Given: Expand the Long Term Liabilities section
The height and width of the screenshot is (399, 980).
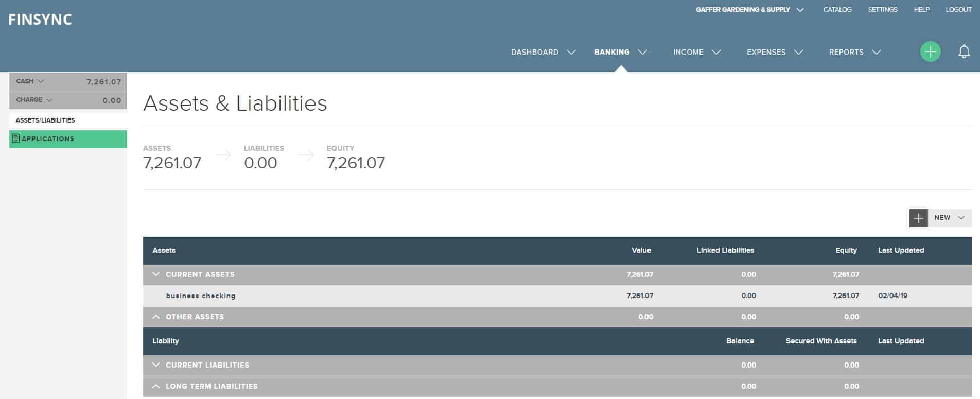Looking at the screenshot, I should 156,386.
